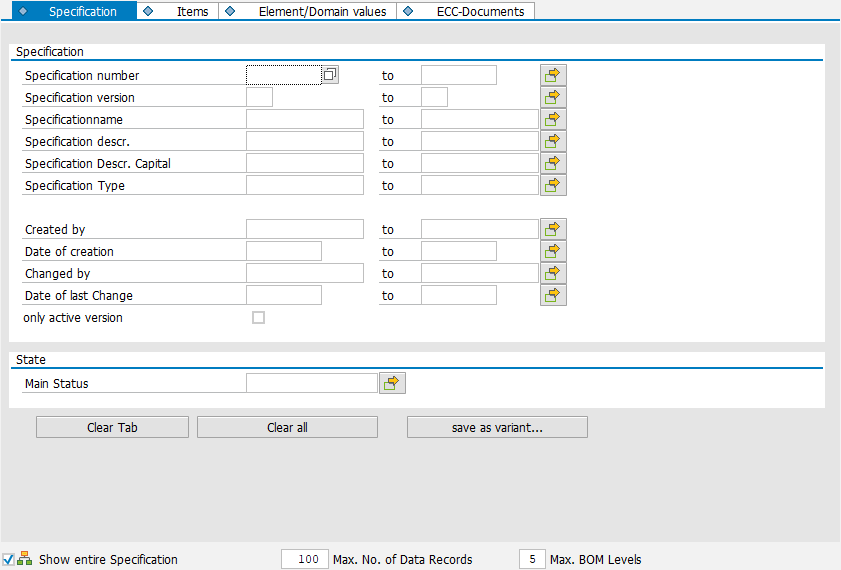Click the Clear all button
The image size is (841, 570).
287,427
